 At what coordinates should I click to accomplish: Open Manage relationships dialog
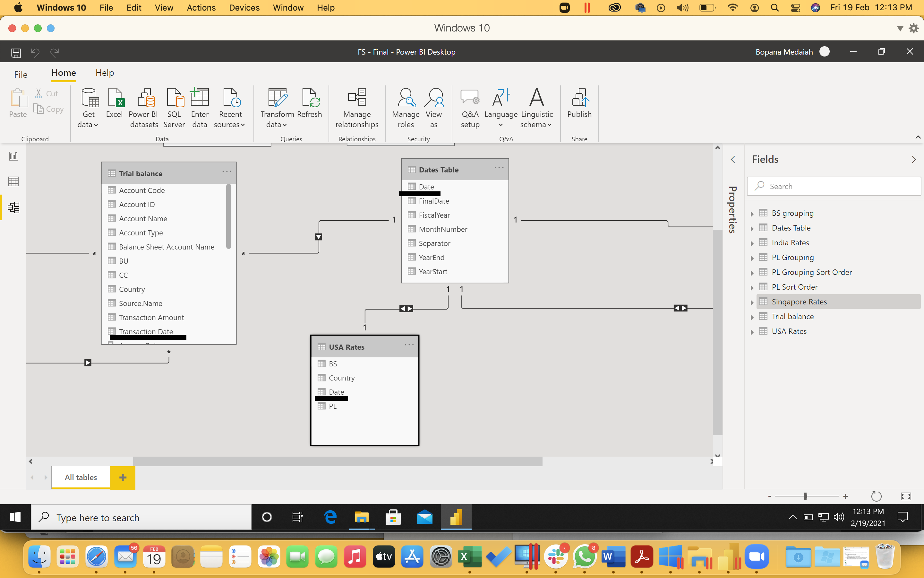(x=357, y=108)
